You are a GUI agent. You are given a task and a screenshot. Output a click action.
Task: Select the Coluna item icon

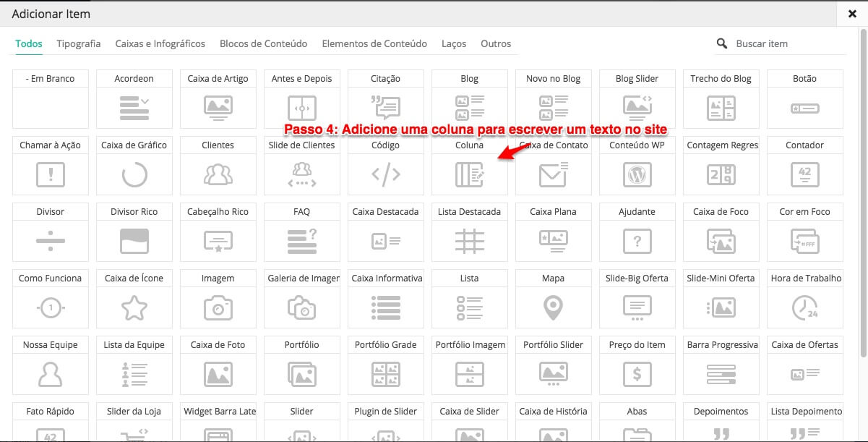[469, 174]
